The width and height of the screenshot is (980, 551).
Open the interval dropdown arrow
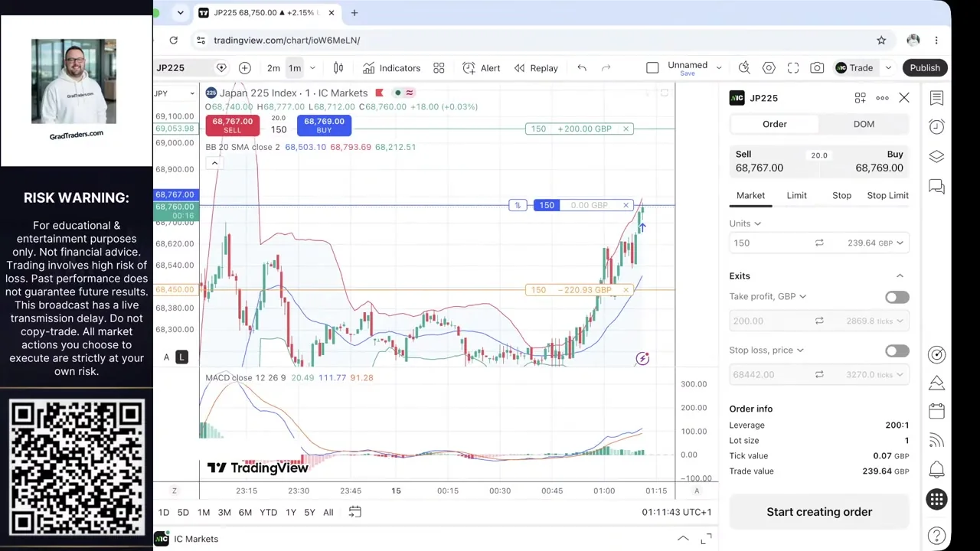point(312,68)
